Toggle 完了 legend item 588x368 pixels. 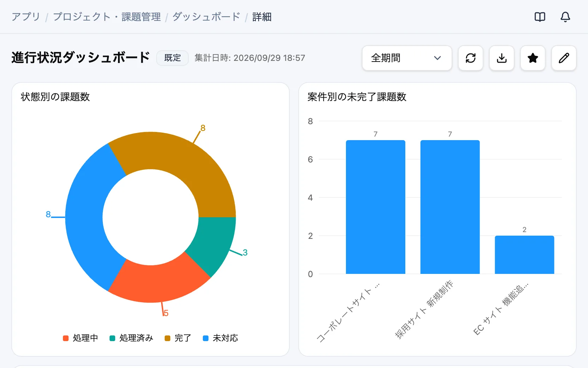click(x=178, y=338)
